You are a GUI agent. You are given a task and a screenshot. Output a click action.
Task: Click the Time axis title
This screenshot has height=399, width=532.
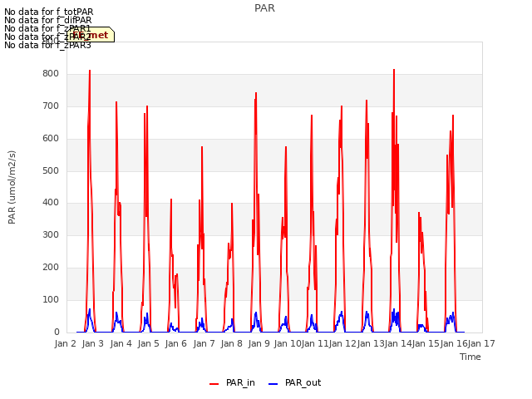[x=470, y=357]
